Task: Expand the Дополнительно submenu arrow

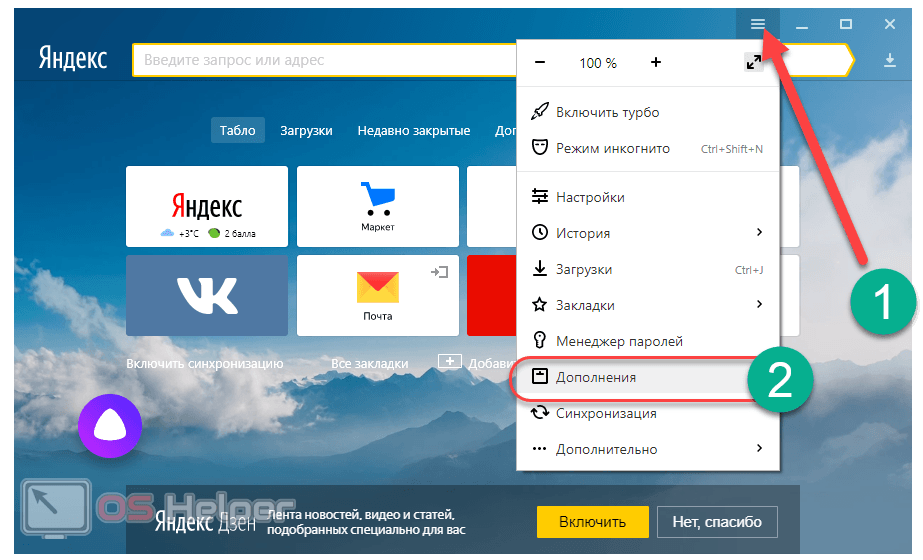Action: 759,448
